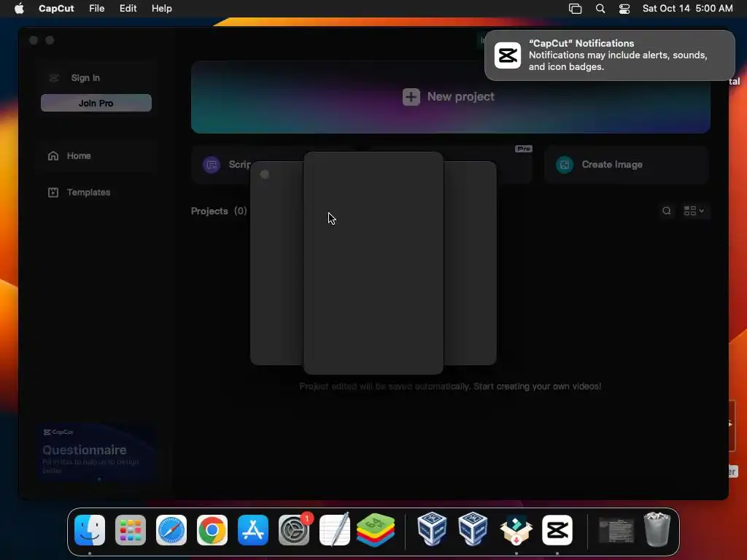Screen dimensions: 747x560
Task: Go to the Home section
Action: [x=96, y=156]
